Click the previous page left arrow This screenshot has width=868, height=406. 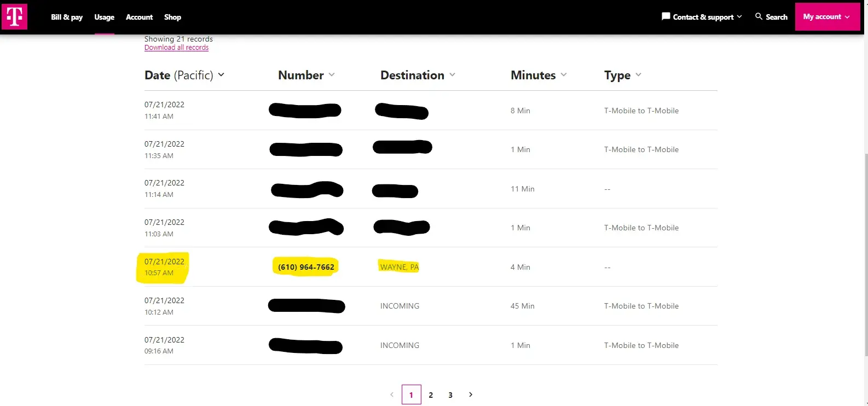391,395
